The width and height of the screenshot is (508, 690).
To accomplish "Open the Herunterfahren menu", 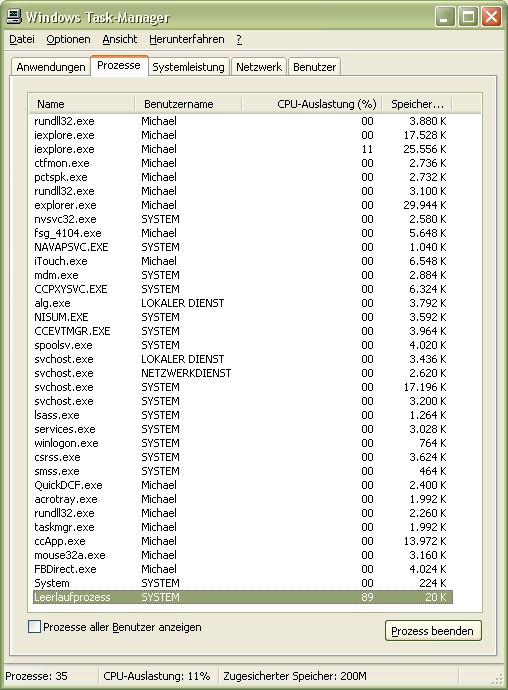I will point(187,39).
